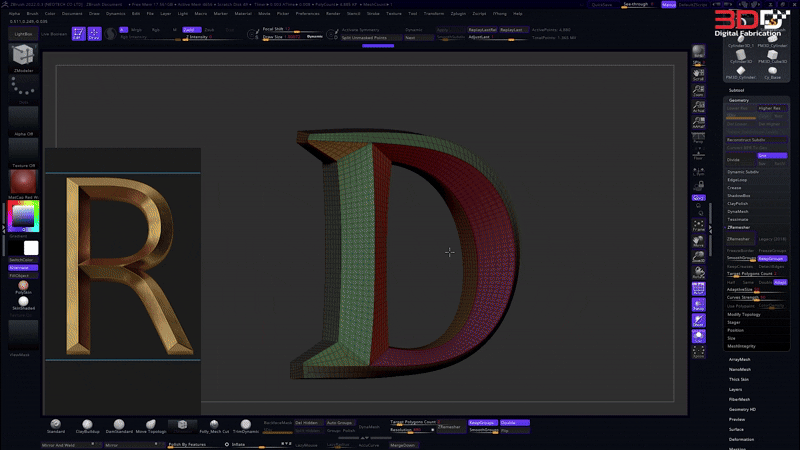Toggle the Zadd mode
This screenshot has height=450, width=800.
[x=189, y=30]
